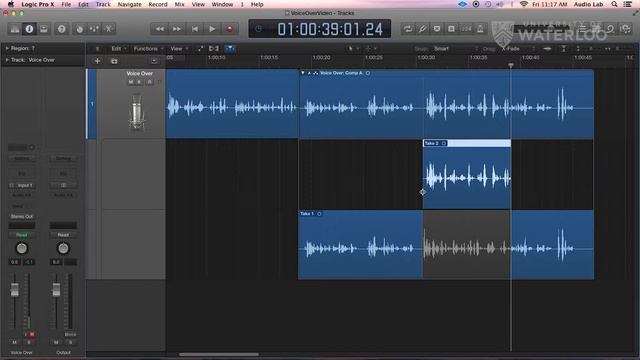Mute the Voice Over channel strip with M

[15, 342]
